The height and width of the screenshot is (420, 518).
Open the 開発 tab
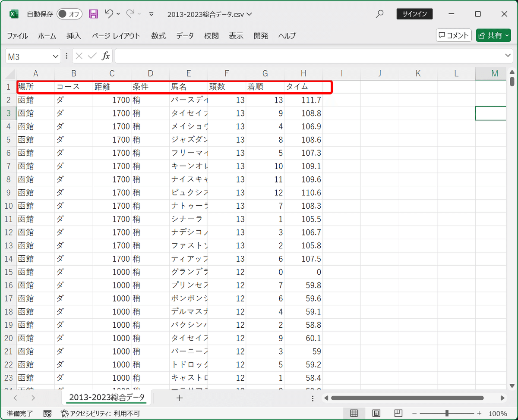[261, 36]
